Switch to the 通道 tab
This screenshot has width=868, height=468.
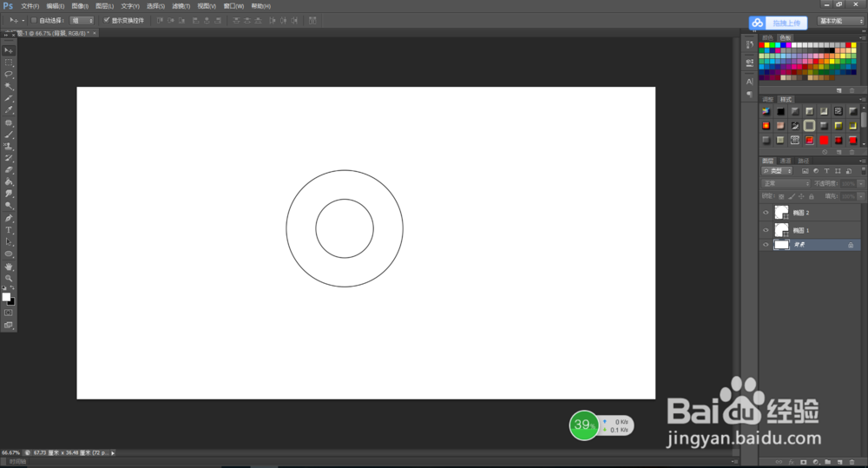tap(786, 161)
